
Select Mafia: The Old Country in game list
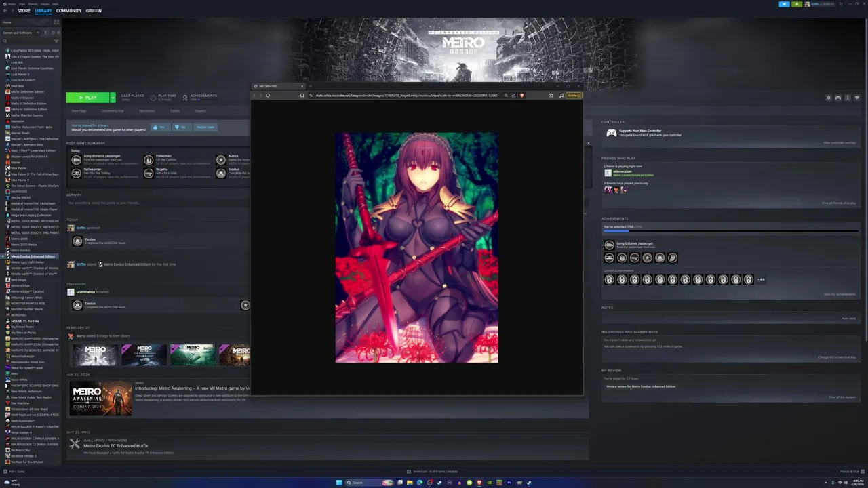27,115
